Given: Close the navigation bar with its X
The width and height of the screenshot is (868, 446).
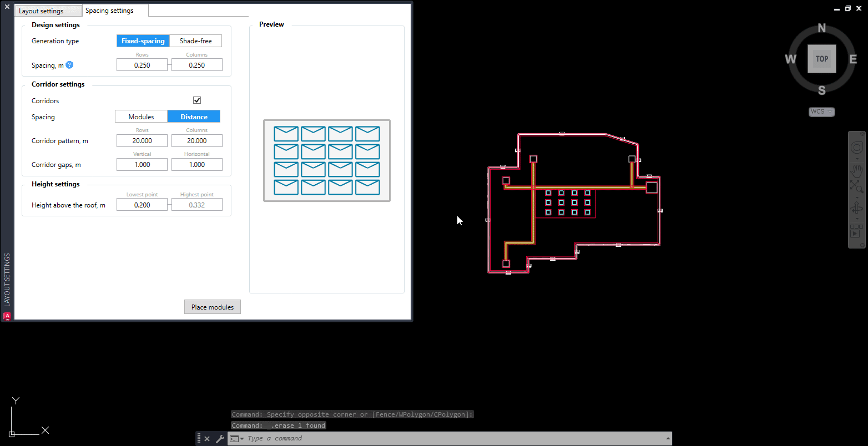Looking at the screenshot, I should pyautogui.click(x=862, y=134).
